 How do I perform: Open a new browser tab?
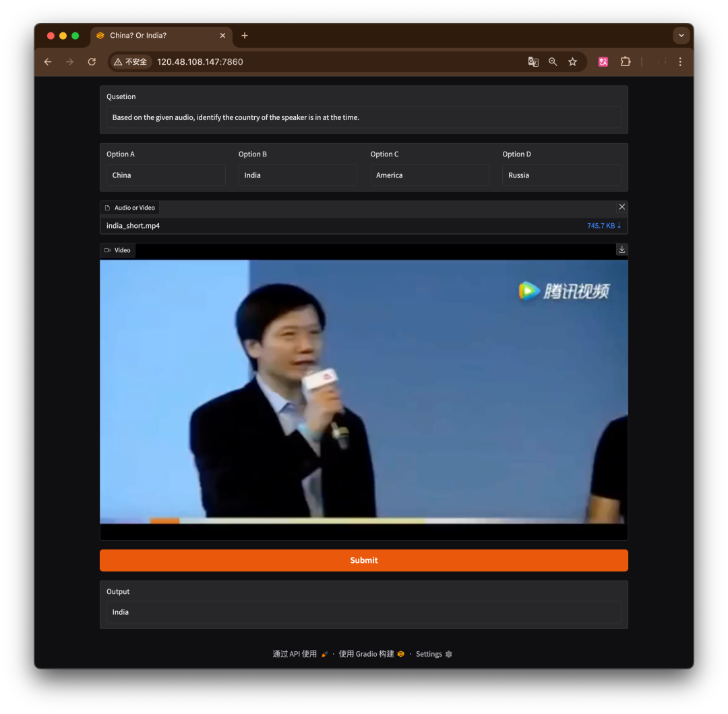coord(245,36)
